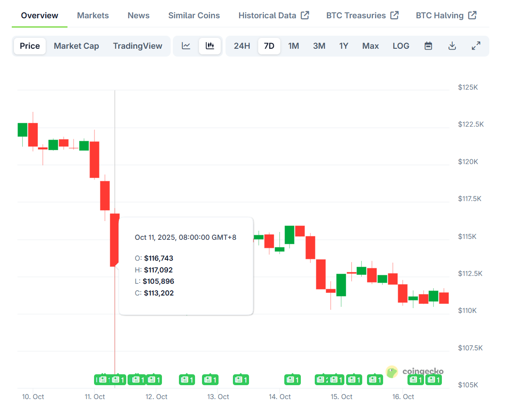532x403 pixels.
Task: Select the line chart view icon
Action: coord(186,46)
